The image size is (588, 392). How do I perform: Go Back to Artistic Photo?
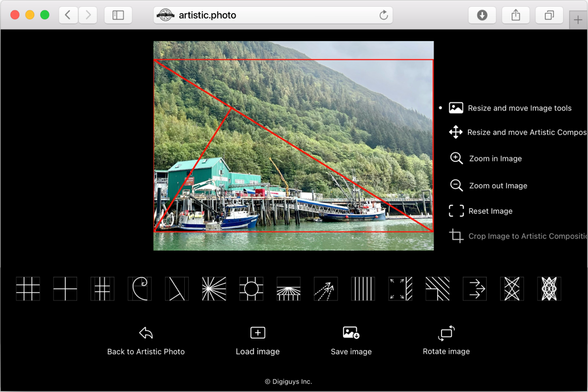click(146, 340)
